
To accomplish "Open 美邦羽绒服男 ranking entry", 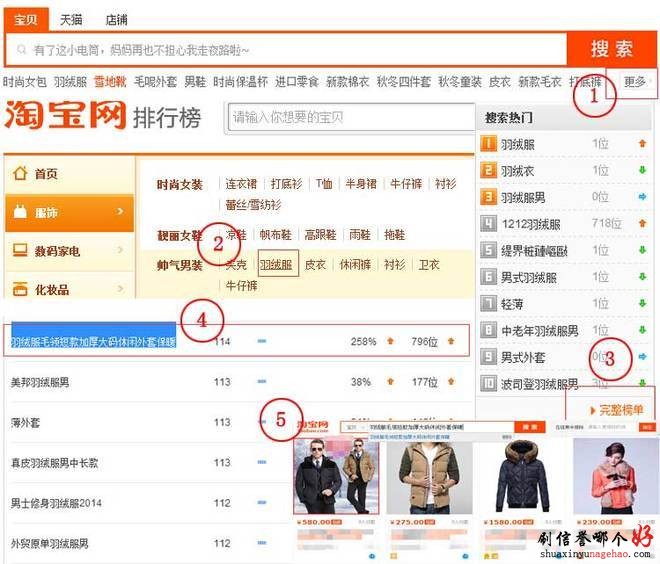I will (40, 382).
